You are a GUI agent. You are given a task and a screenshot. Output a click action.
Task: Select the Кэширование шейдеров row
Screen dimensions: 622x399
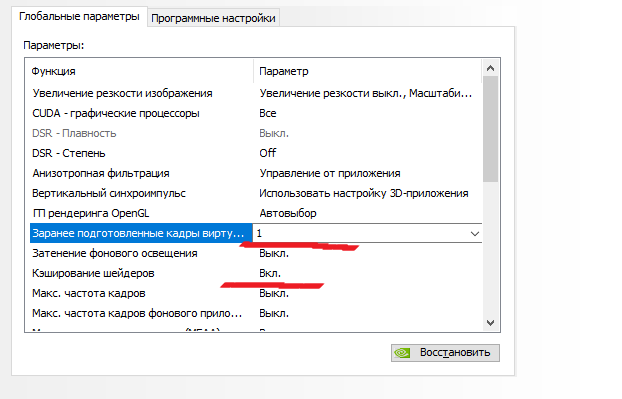click(x=256, y=273)
